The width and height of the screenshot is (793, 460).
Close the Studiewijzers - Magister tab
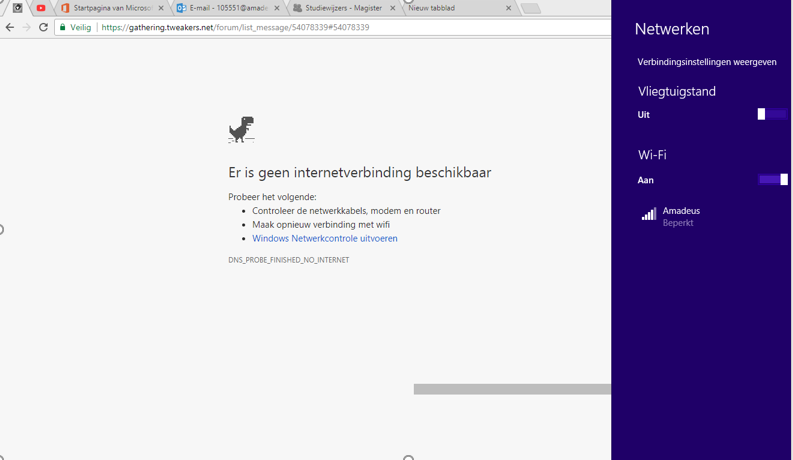[x=392, y=8]
